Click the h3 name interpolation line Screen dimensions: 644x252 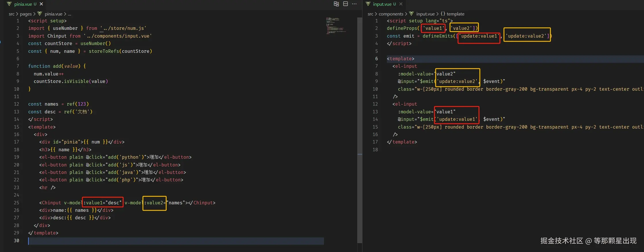[x=65, y=150]
